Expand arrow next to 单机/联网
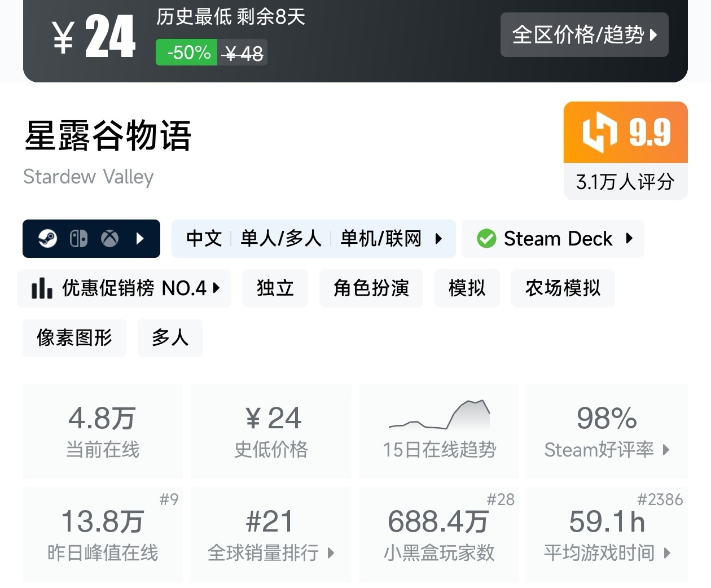 point(438,239)
